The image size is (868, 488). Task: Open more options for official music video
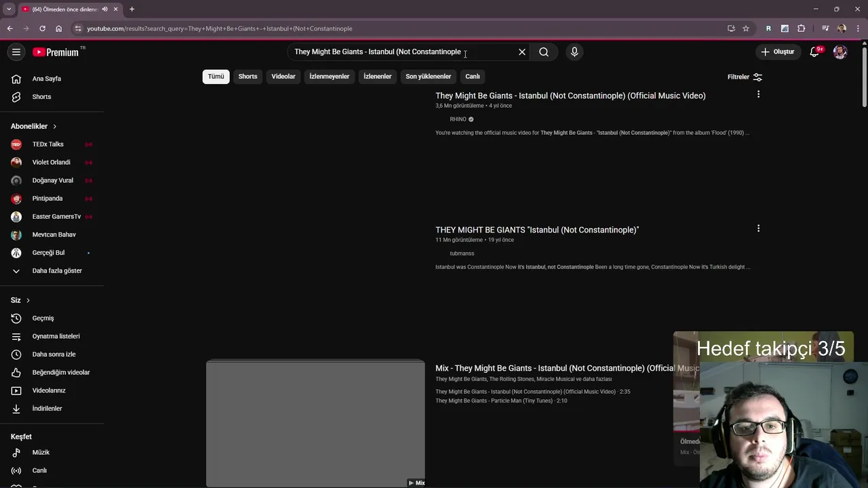(x=758, y=94)
